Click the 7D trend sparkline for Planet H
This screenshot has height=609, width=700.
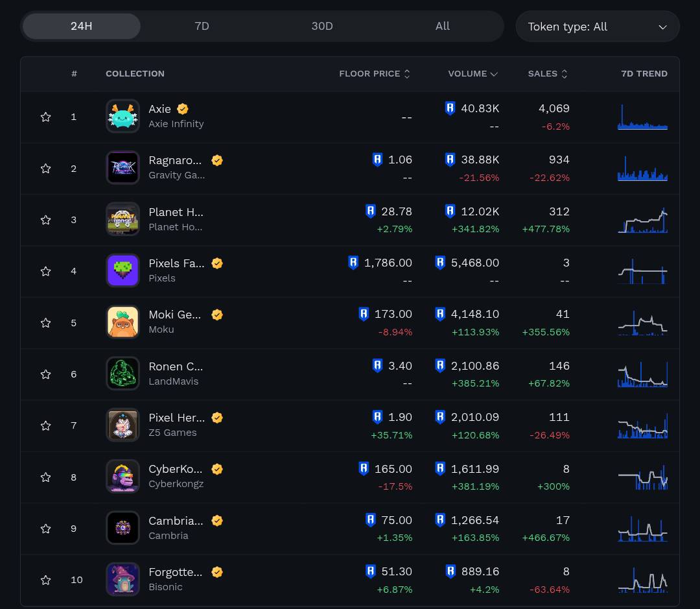coord(642,219)
